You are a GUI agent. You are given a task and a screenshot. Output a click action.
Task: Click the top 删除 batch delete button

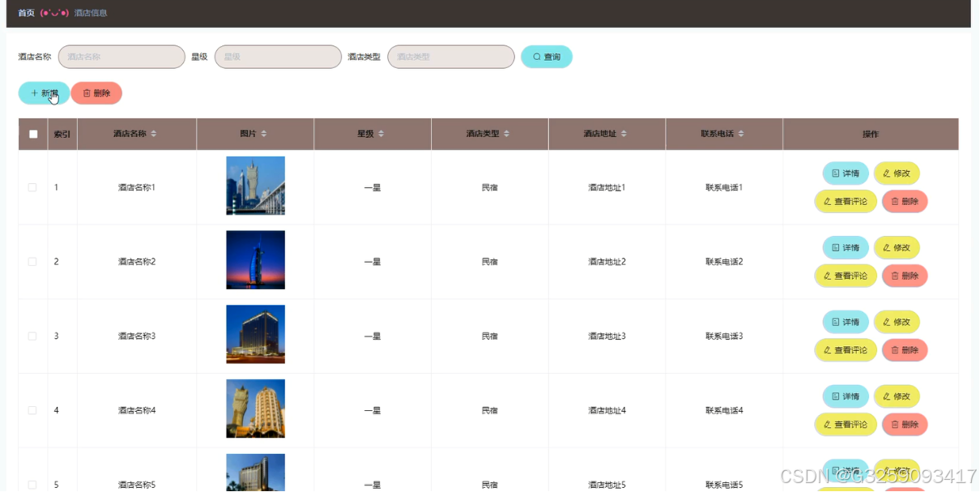pyautogui.click(x=96, y=93)
